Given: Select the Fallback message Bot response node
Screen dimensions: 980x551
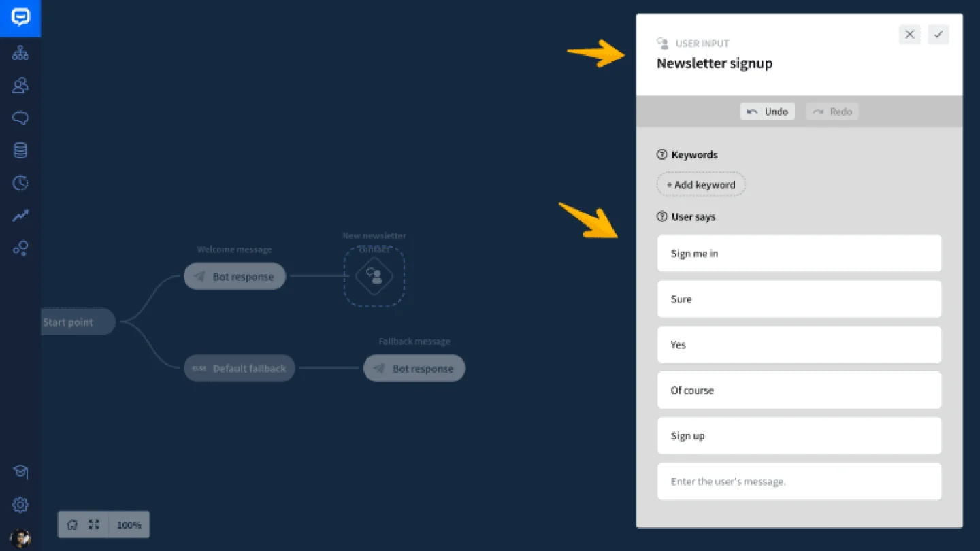Looking at the screenshot, I should click(414, 368).
